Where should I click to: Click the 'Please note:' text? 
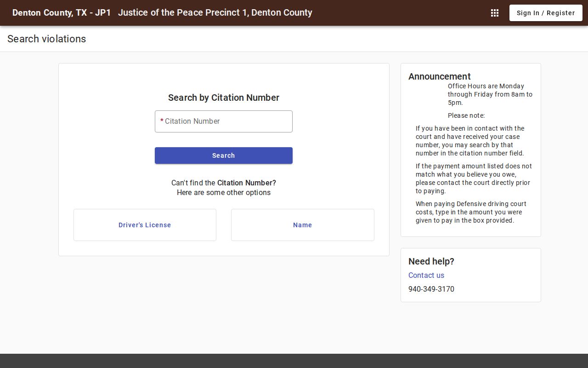466,115
